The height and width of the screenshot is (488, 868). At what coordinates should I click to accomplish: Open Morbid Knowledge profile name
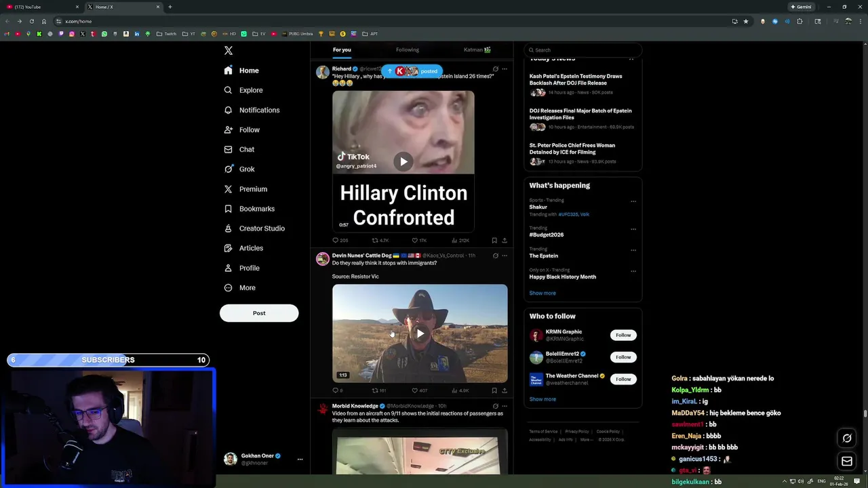tap(355, 406)
